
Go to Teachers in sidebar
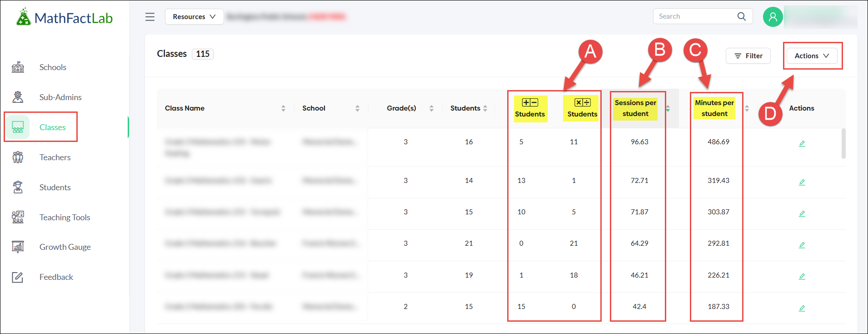[55, 157]
